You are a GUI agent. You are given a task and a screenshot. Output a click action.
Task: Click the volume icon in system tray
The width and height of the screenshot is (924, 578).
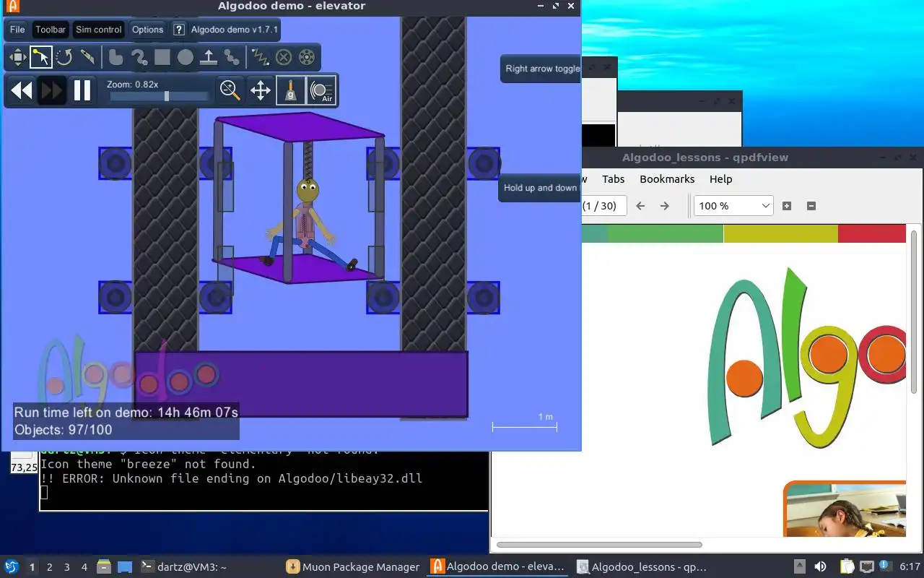pos(820,567)
